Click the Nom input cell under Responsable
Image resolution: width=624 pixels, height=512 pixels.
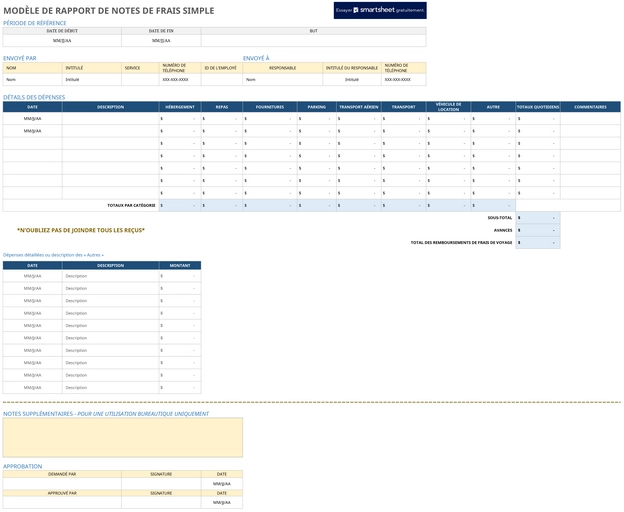click(283, 80)
